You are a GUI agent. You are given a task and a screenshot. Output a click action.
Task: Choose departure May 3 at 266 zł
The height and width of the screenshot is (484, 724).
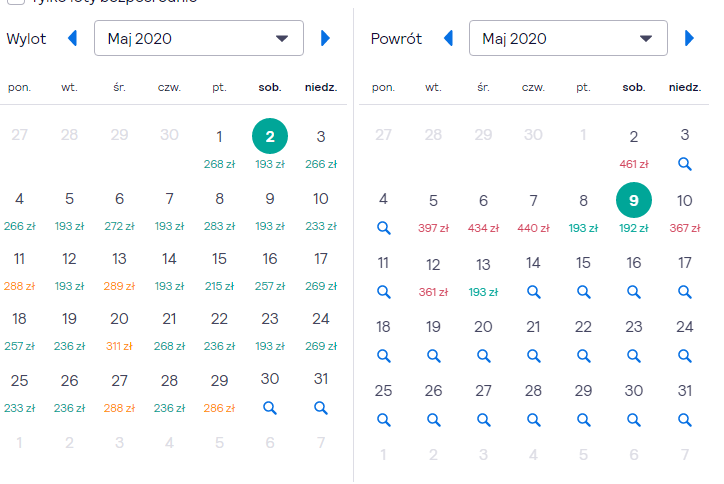[x=321, y=149]
